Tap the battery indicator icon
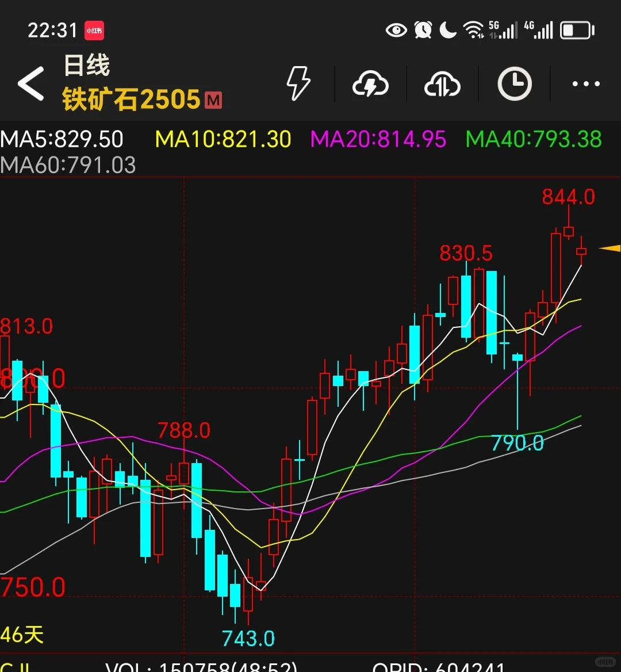This screenshot has height=672, width=621. 577,30
